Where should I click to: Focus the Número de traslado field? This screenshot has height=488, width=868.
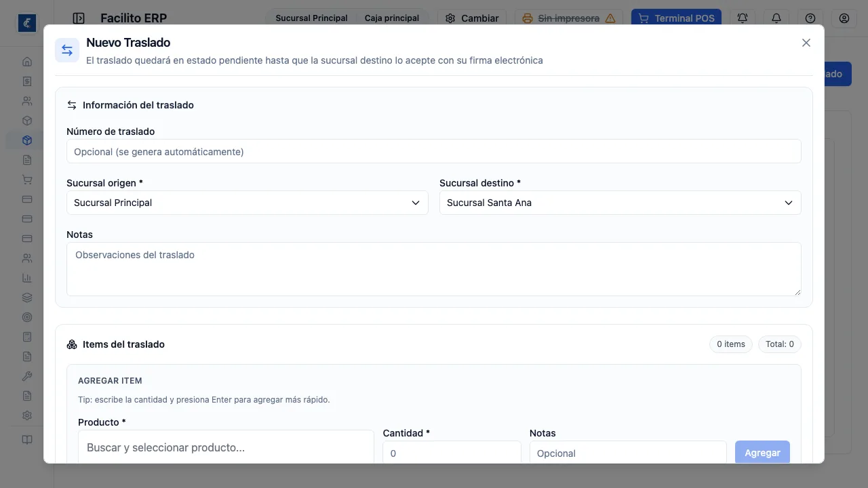(434, 151)
